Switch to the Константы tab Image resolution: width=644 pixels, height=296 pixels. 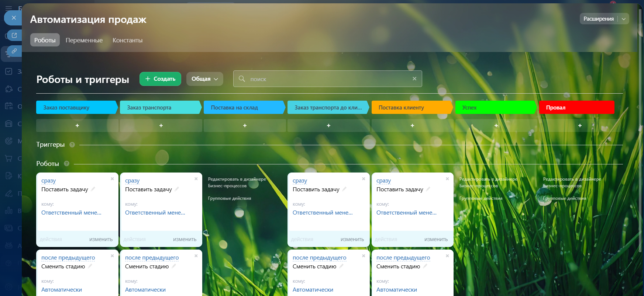(127, 40)
